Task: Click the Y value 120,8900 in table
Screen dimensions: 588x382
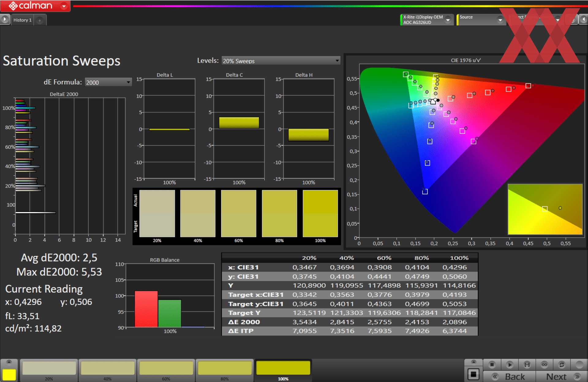Action: point(309,285)
